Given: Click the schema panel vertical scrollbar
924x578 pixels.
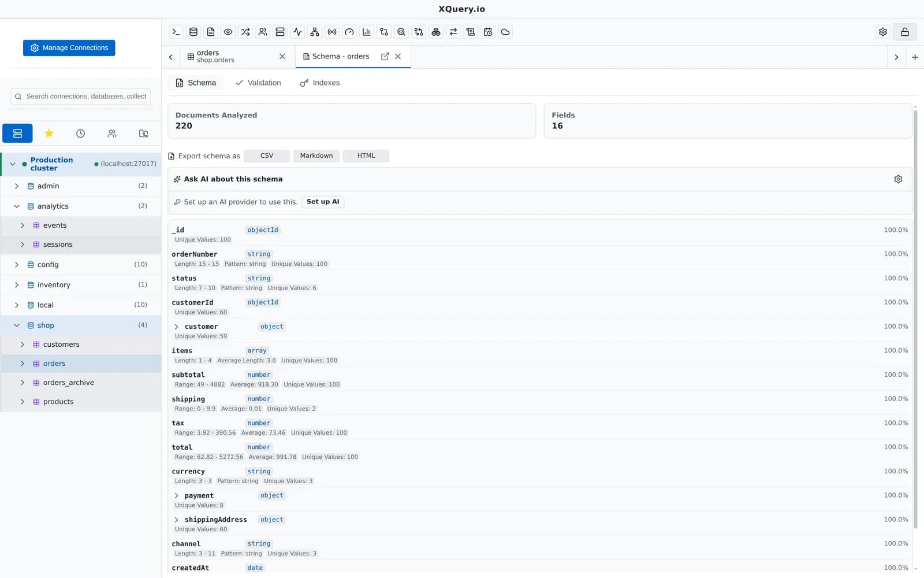Looking at the screenshot, I should [x=915, y=319].
